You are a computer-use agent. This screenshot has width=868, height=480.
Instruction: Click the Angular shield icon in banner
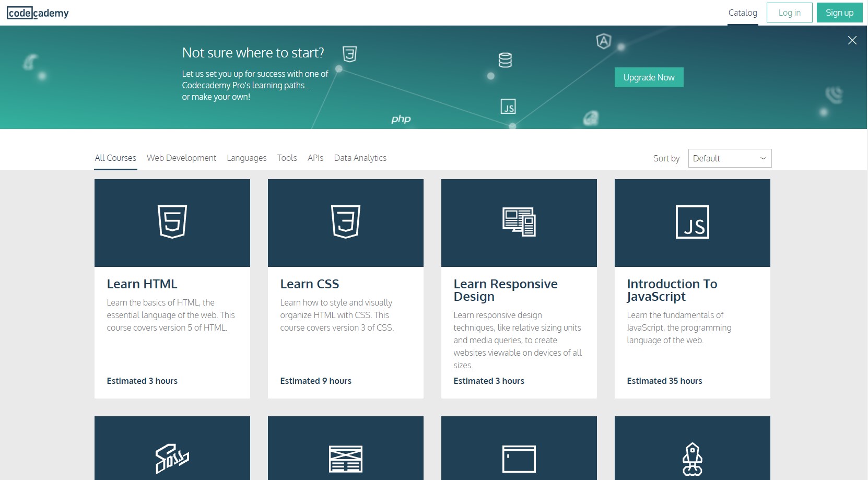coord(604,41)
